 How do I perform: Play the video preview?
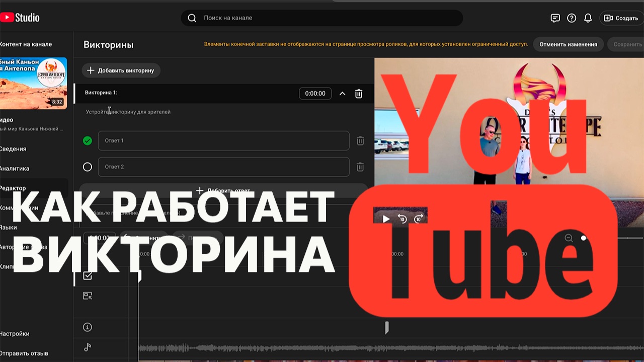[x=386, y=219]
